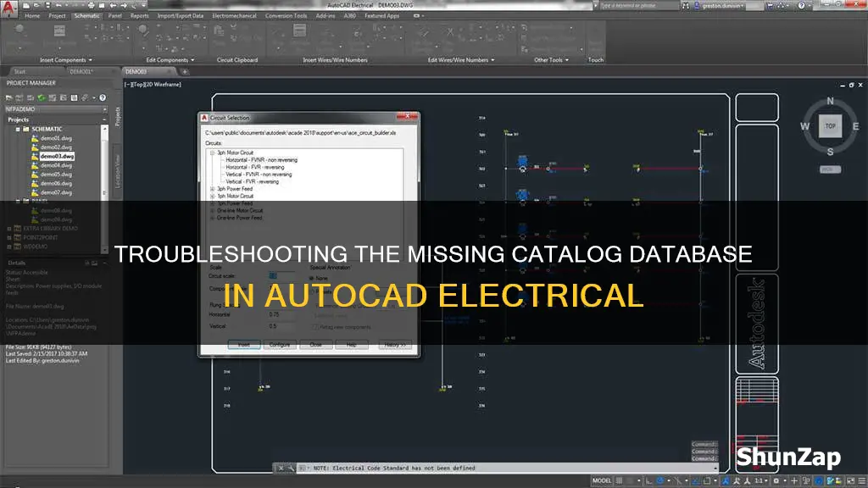This screenshot has height=488, width=868.
Task: Click the Undo arrow in quick access toolbar
Action: click(58, 6)
